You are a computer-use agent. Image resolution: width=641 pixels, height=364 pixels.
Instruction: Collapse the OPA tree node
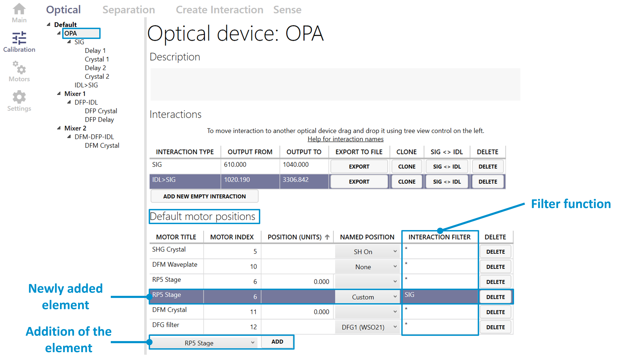tap(59, 33)
